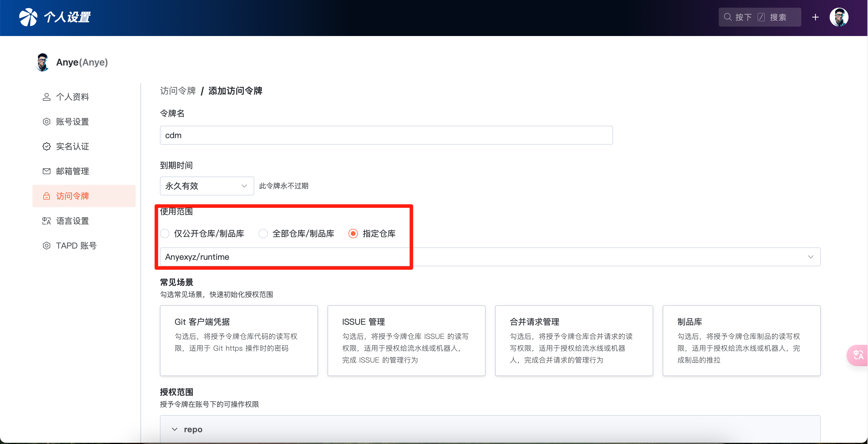The height and width of the screenshot is (444, 868).
Task: Select 全部仓库/制品库 option
Action: [x=263, y=233]
